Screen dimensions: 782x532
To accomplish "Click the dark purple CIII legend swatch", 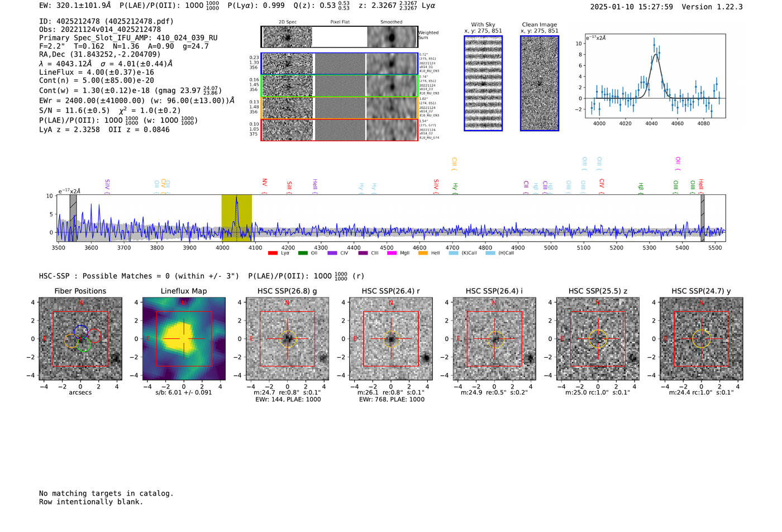I will coord(363,253).
